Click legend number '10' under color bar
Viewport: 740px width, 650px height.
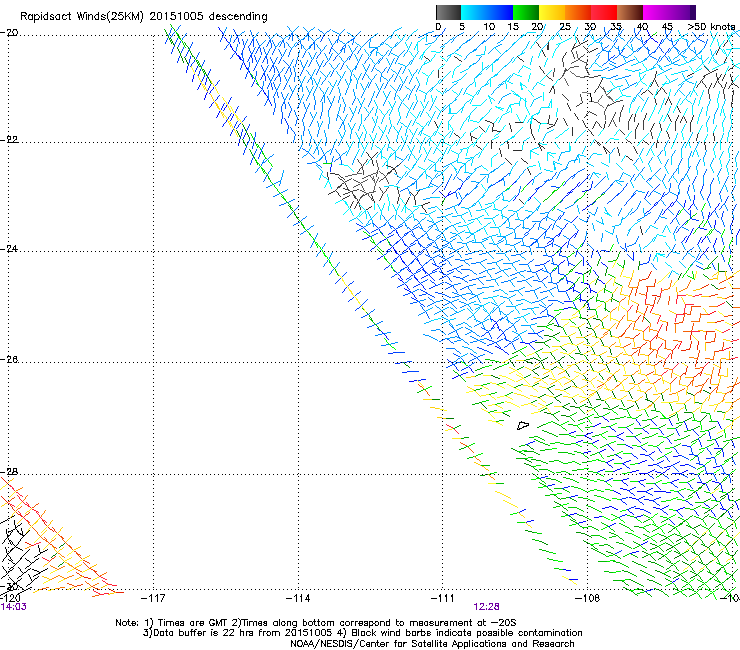click(489, 27)
